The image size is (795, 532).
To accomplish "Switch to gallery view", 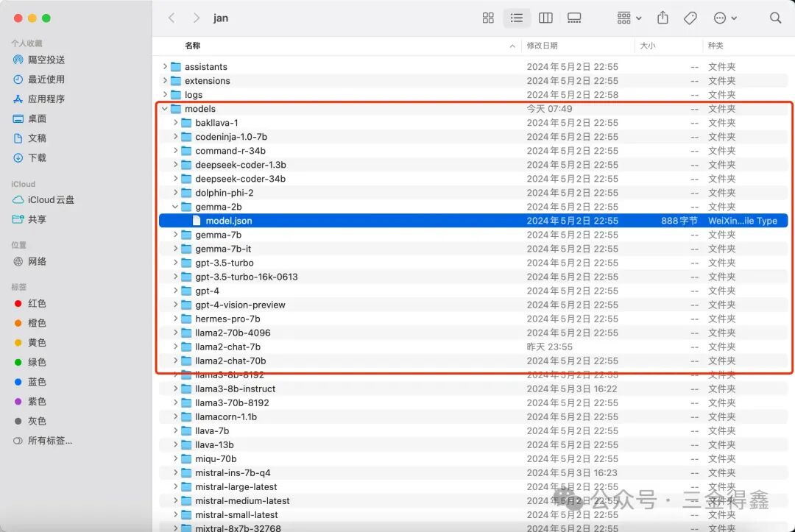I will [574, 18].
